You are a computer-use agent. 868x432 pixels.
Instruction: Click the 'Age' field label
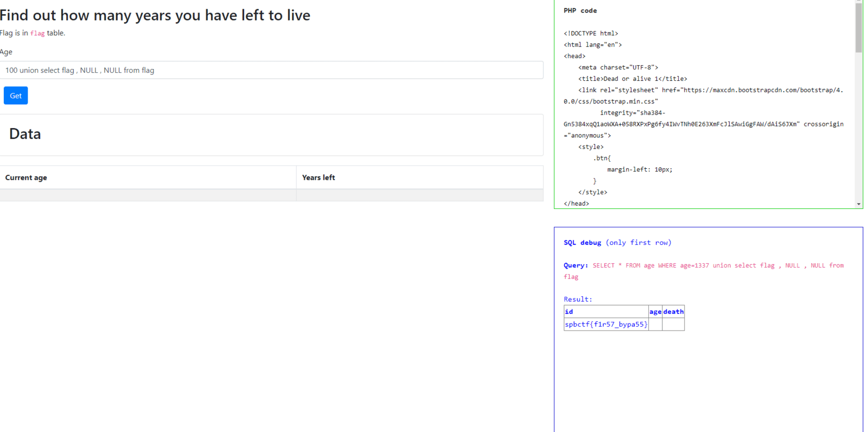[6, 52]
